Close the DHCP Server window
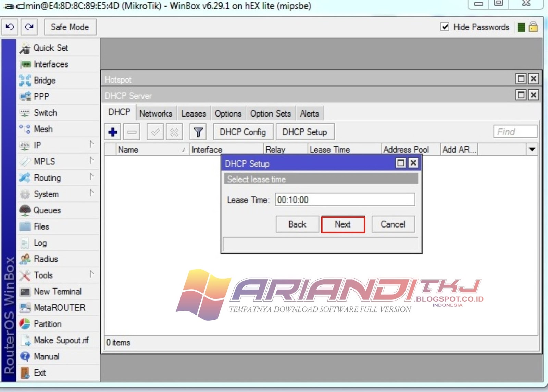 533,95
